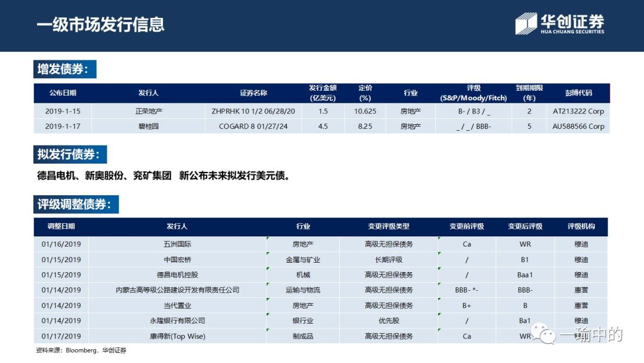Select issuer row 中国宏桥

click(x=178, y=260)
